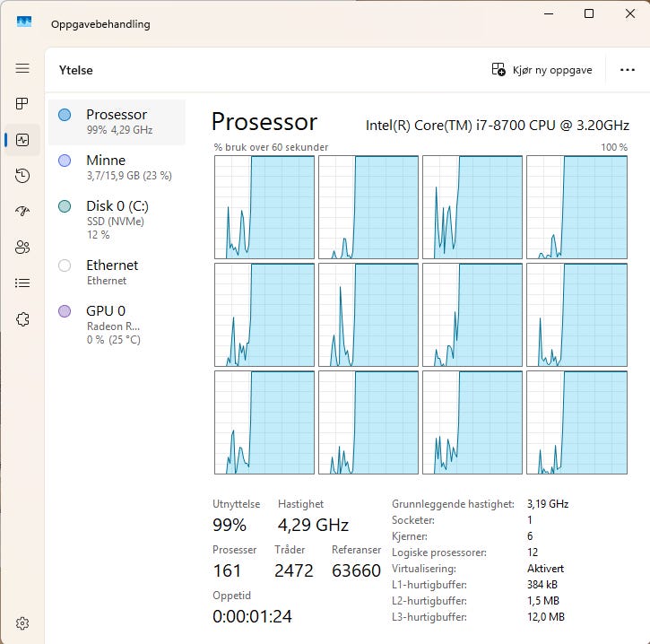Open the three-dot more options menu
Viewport: 650px width, 644px height.
[628, 70]
